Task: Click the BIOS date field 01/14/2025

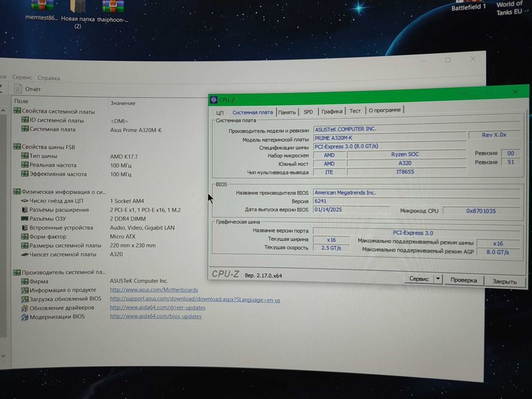Action: pyautogui.click(x=351, y=210)
